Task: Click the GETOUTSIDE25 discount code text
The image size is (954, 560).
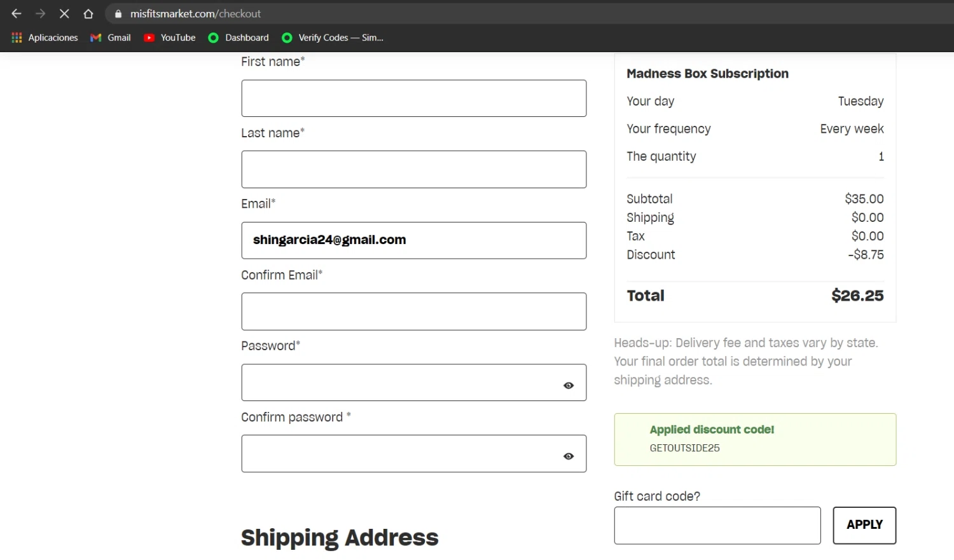Action: [684, 448]
